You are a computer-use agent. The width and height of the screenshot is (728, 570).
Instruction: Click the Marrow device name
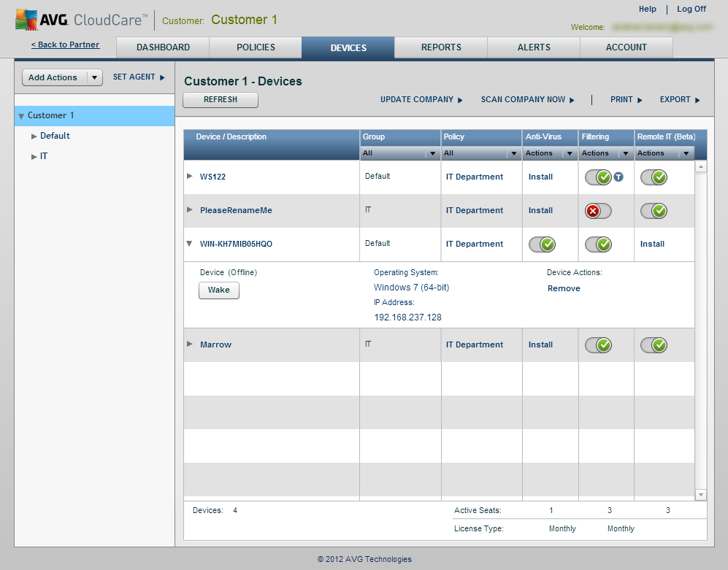tap(215, 344)
